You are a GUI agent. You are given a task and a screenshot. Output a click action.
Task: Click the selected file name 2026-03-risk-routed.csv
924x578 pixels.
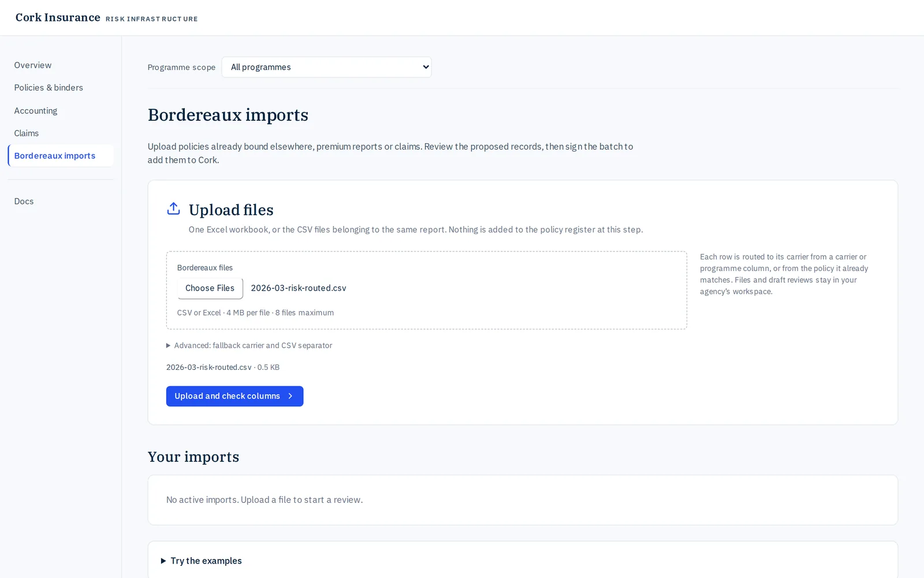299,288
